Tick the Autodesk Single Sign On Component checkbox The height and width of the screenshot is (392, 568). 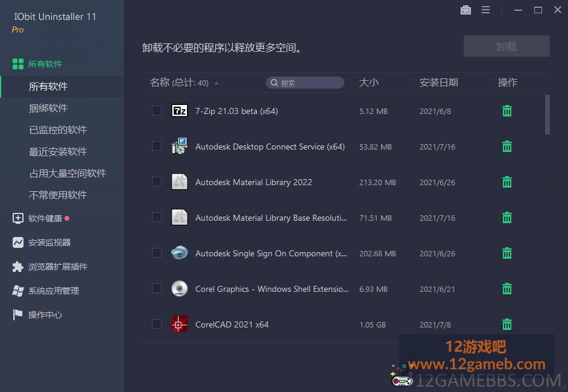[x=157, y=253]
